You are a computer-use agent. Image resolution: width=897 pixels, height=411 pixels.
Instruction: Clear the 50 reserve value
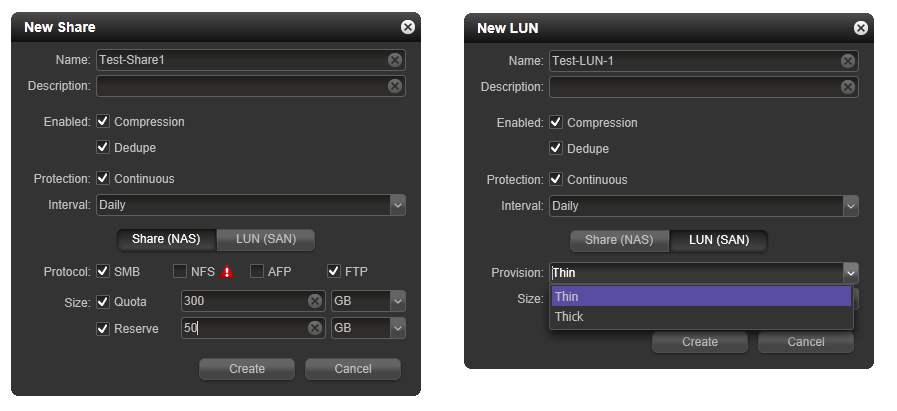[315, 328]
